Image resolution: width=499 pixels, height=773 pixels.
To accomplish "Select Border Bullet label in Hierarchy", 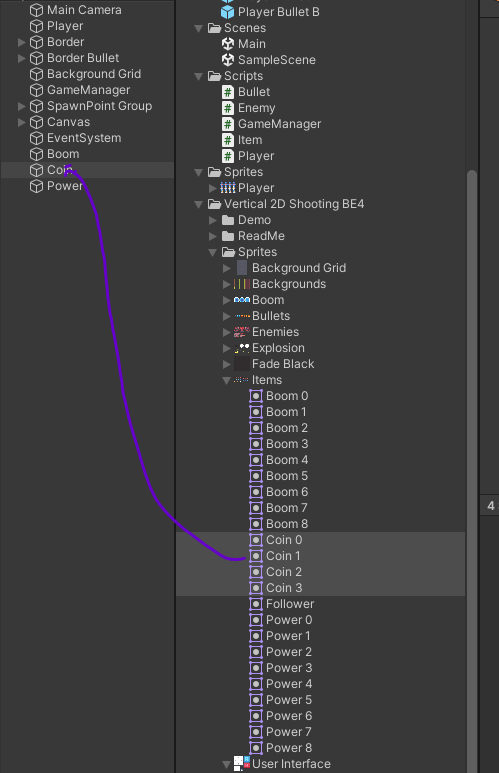I will [83, 58].
